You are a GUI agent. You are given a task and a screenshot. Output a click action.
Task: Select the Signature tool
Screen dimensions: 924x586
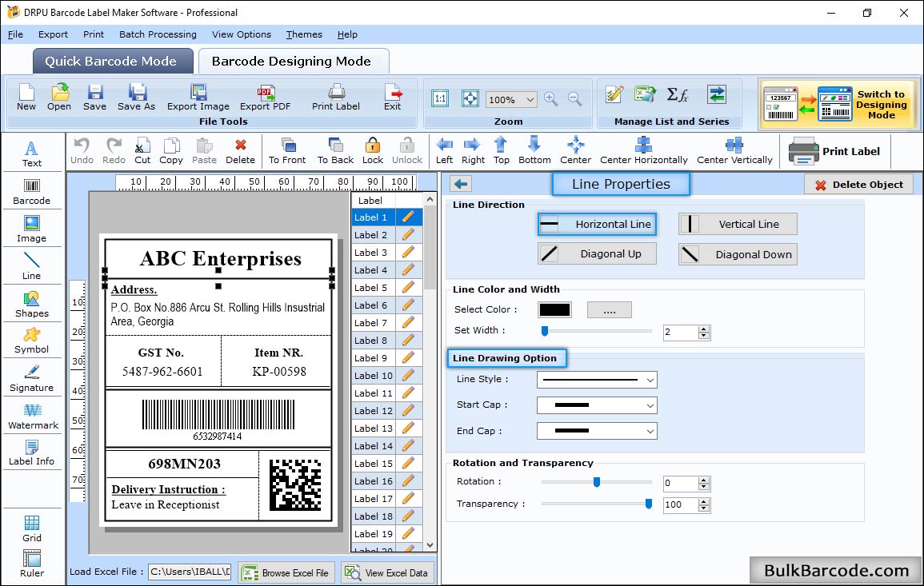tap(32, 379)
